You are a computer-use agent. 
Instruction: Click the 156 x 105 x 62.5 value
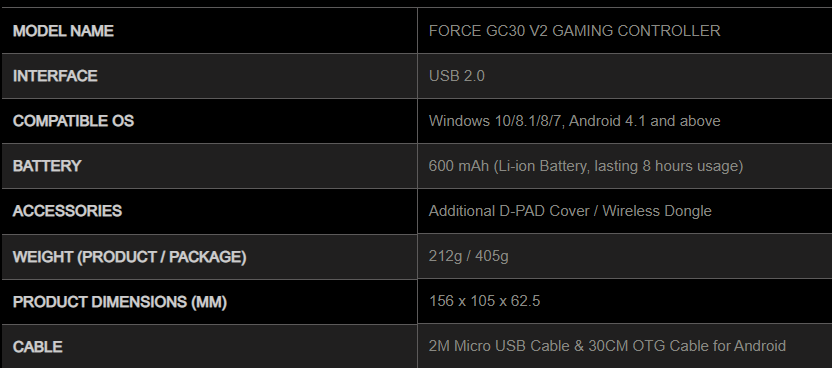click(x=484, y=301)
